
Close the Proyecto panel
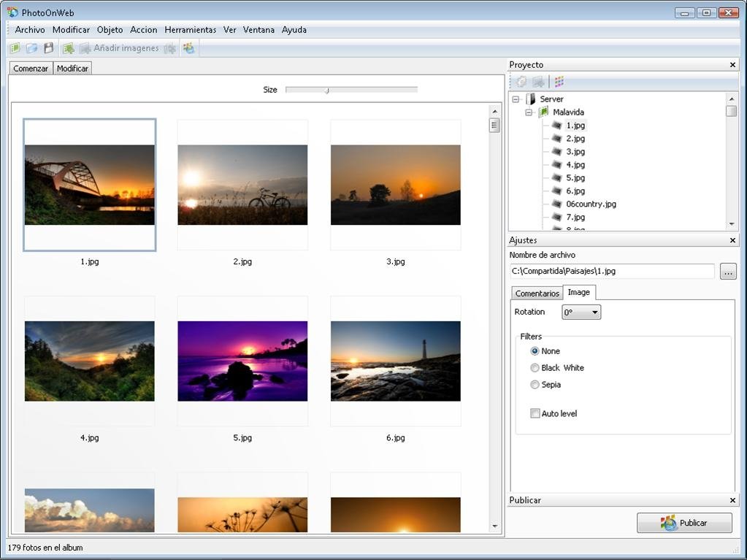click(x=732, y=65)
